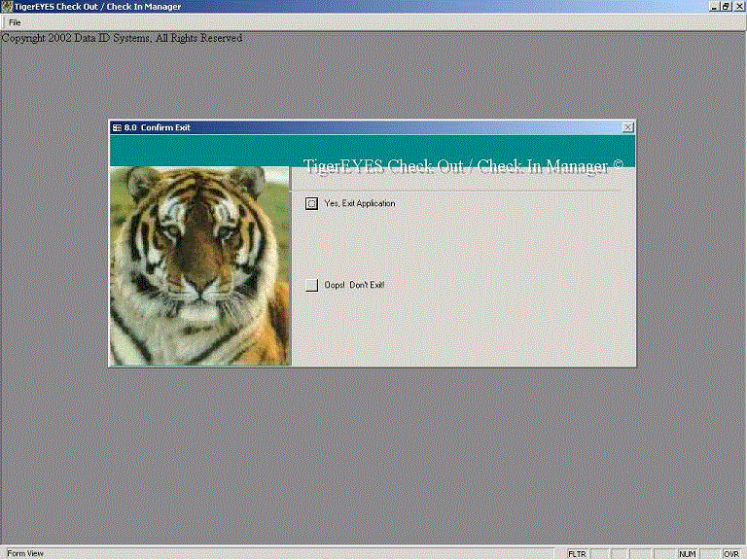Minimize the TigerEYES main window
The height and width of the screenshot is (560, 747).
(714, 7)
